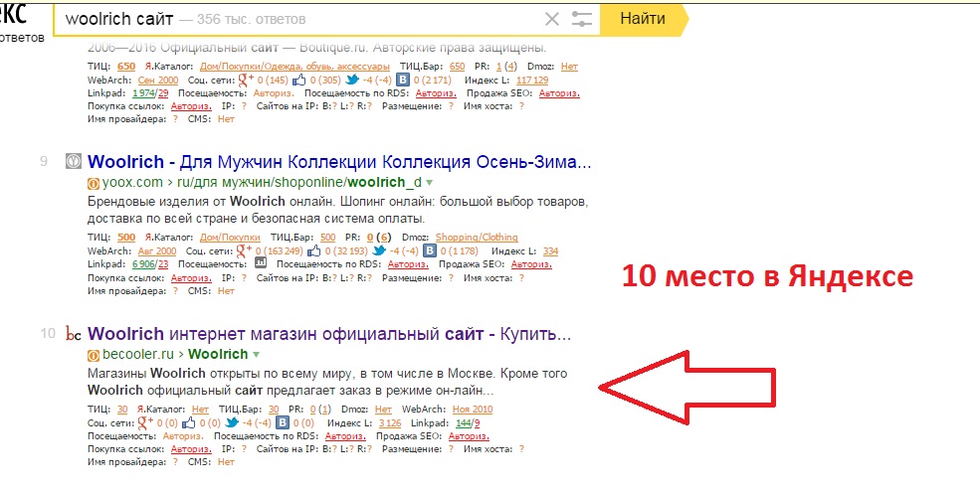Open Я.Каталог Дом/Покупки link for yoox.com
The image size is (980, 495).
coord(230,238)
